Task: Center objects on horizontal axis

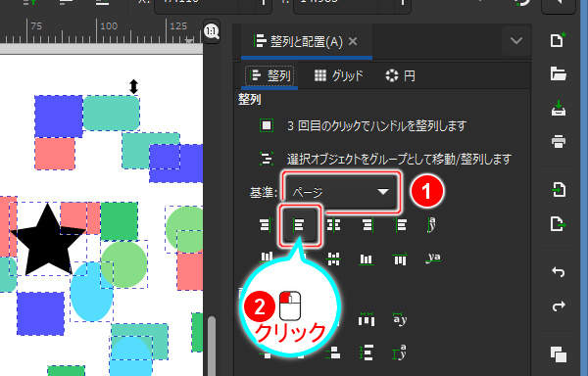Action: click(x=333, y=258)
